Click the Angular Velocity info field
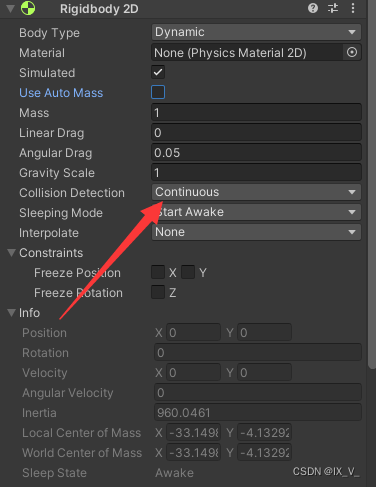The image size is (376, 487). click(258, 392)
